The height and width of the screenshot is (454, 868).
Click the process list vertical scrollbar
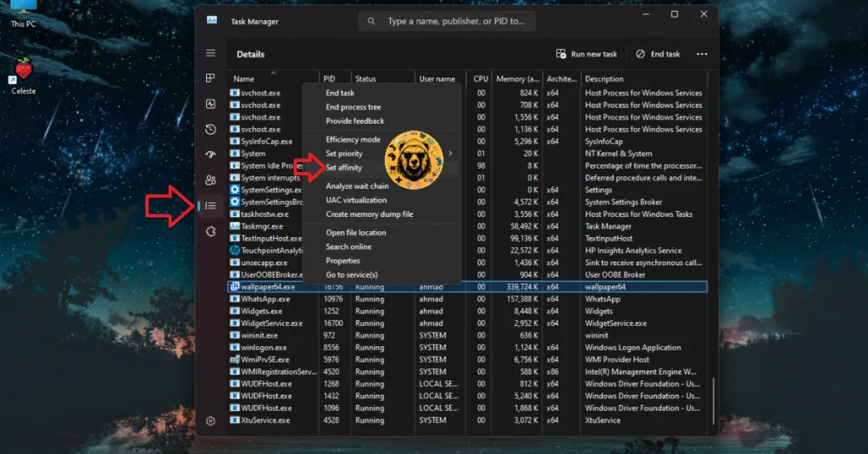[713, 401]
